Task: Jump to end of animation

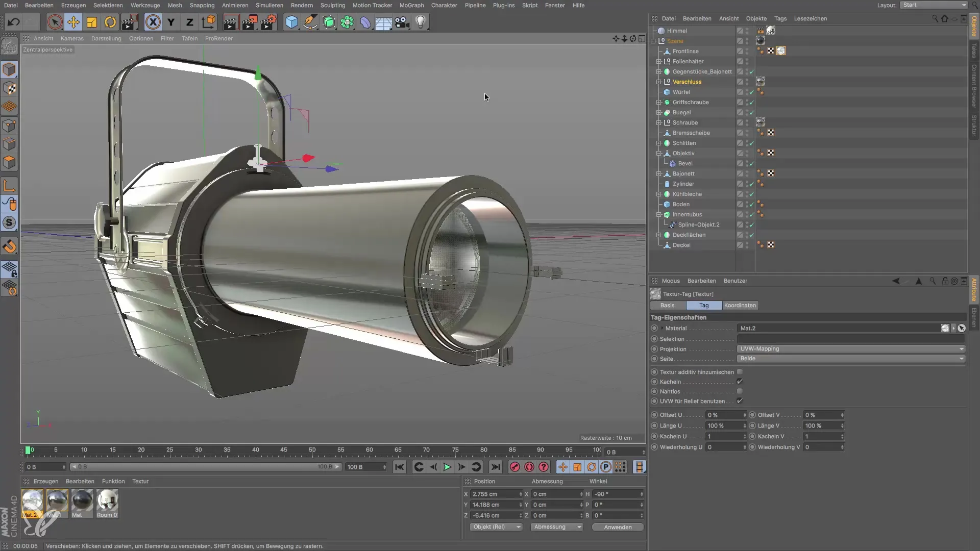Action: pyautogui.click(x=496, y=467)
